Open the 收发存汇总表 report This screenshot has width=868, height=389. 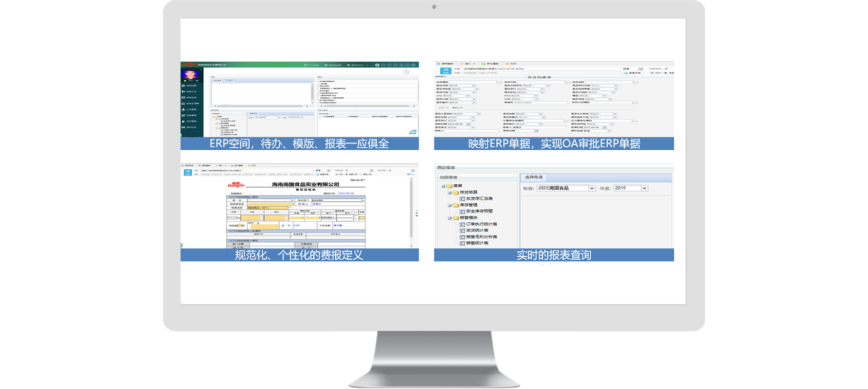pos(479,198)
